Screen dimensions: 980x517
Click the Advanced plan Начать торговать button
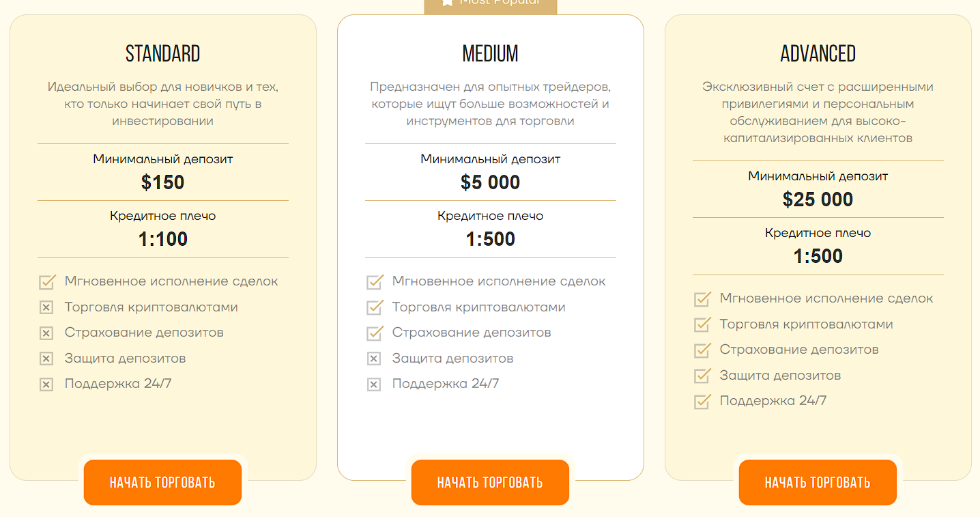(818, 482)
